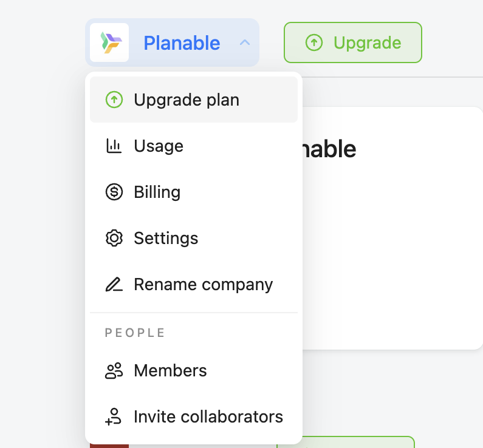Open the Members menu entry
The image size is (483, 448).
click(x=170, y=370)
